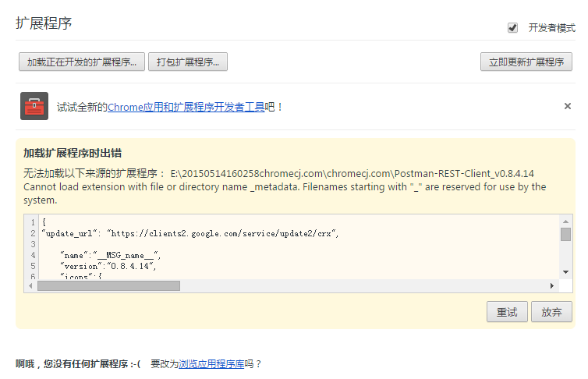This screenshot has height=379, width=588.
Task: Click the "name":"__MSG_name__" code line
Action: 111,255
